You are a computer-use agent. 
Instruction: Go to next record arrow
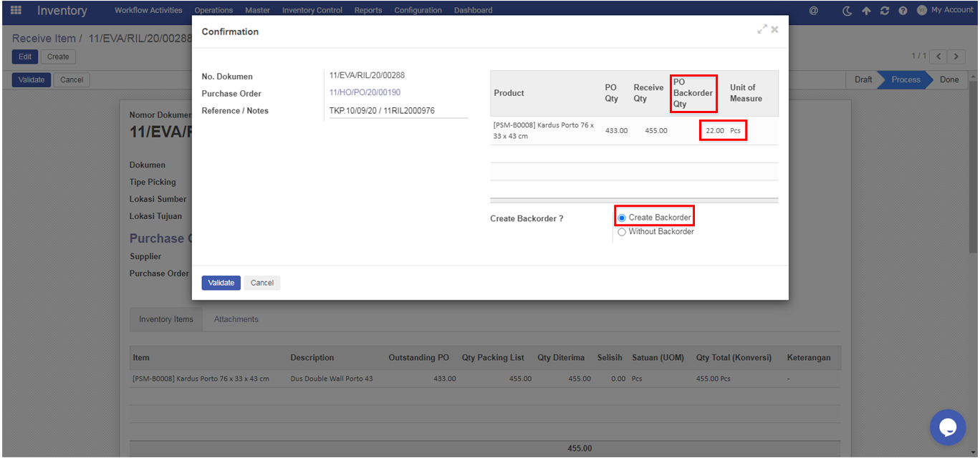tap(956, 57)
